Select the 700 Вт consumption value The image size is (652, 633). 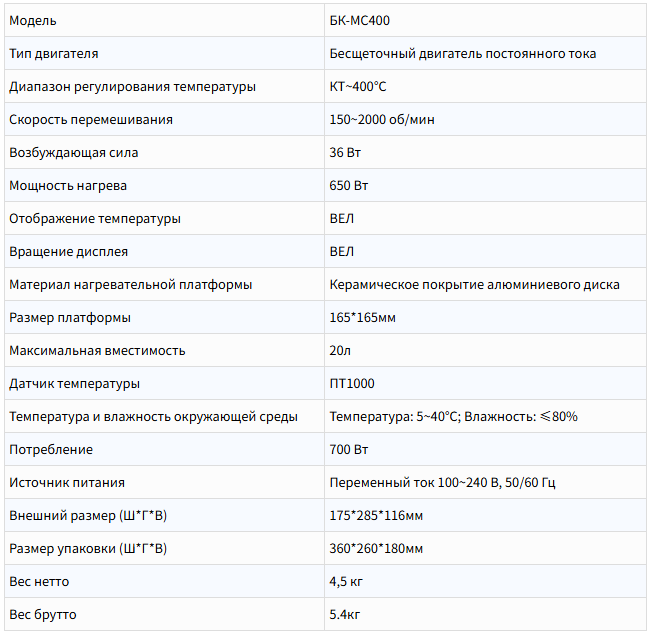coord(349,450)
